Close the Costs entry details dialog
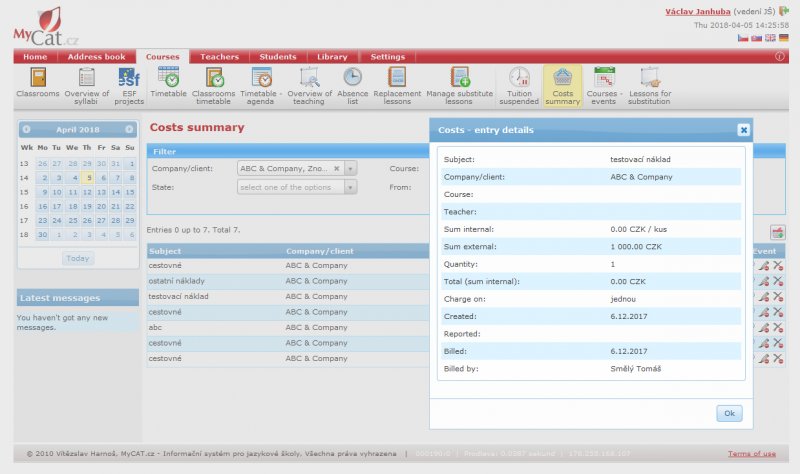 pos(743,130)
